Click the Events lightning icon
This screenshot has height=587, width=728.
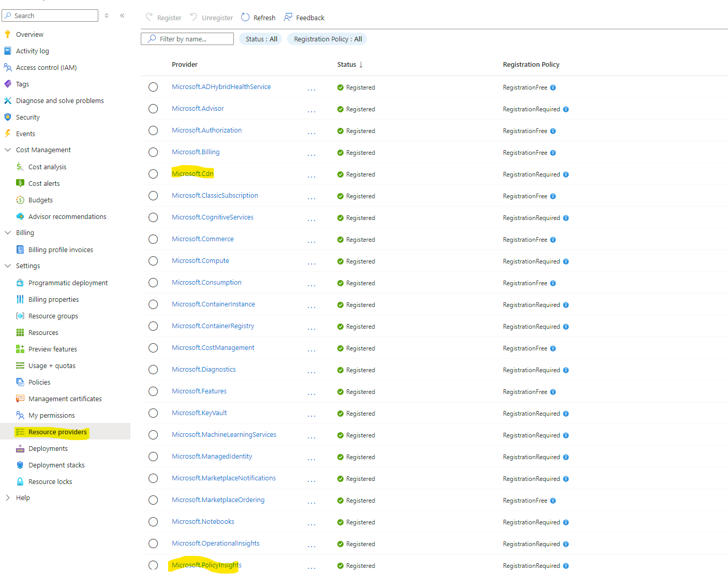7,134
